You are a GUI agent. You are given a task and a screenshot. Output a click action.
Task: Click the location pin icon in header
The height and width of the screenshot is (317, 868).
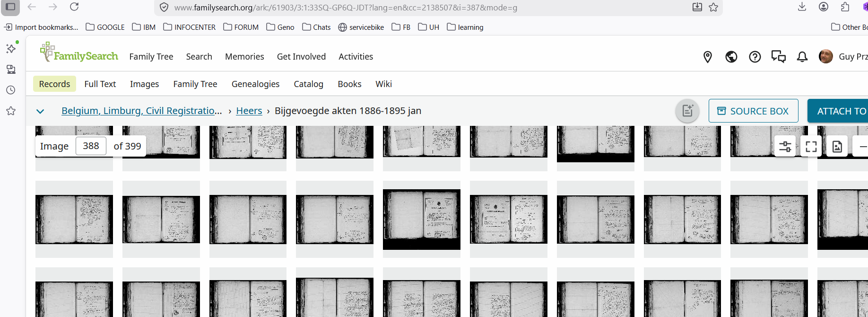[x=708, y=57]
